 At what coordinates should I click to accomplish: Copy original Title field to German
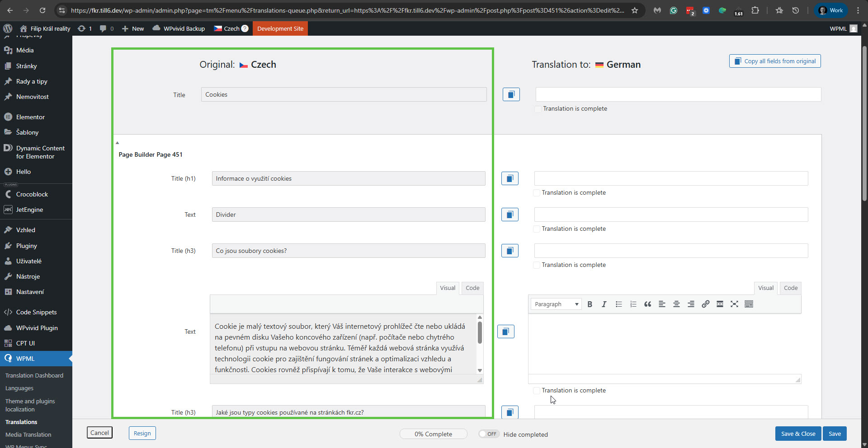pyautogui.click(x=511, y=94)
